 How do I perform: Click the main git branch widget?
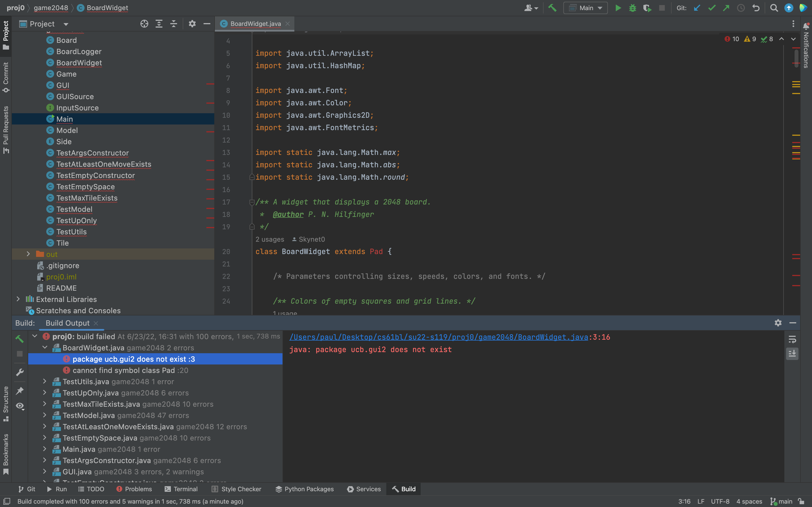coord(781,501)
